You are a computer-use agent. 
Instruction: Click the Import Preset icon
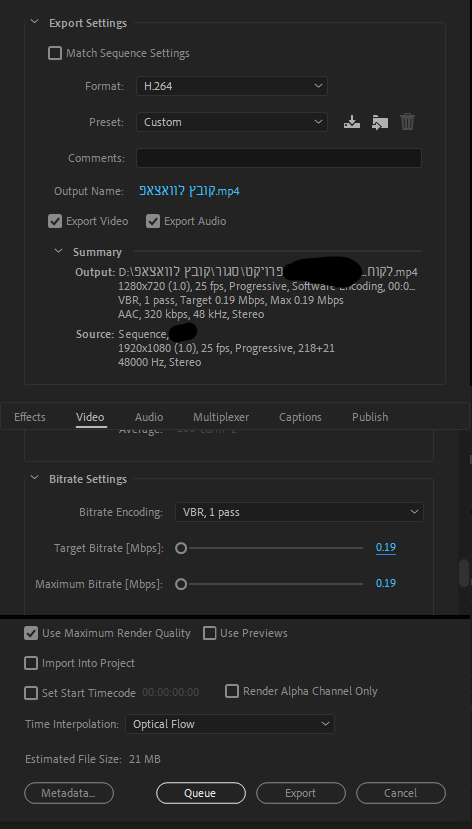click(x=380, y=122)
